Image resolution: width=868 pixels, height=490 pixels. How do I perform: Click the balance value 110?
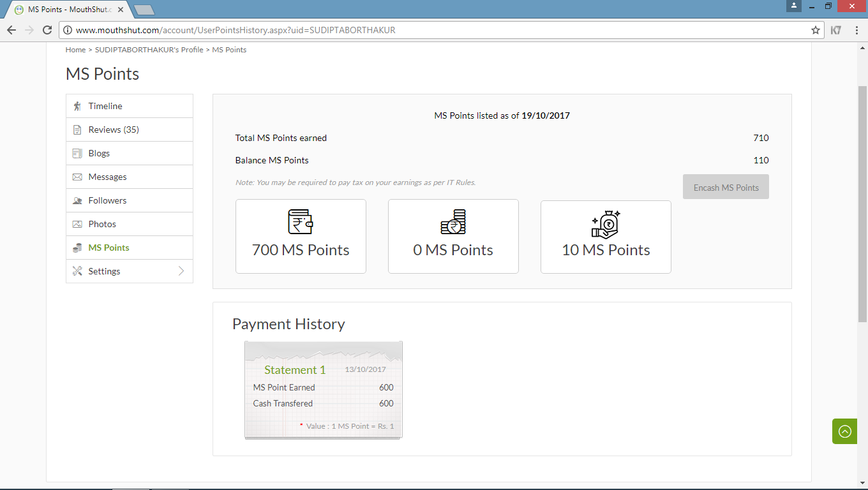click(761, 160)
